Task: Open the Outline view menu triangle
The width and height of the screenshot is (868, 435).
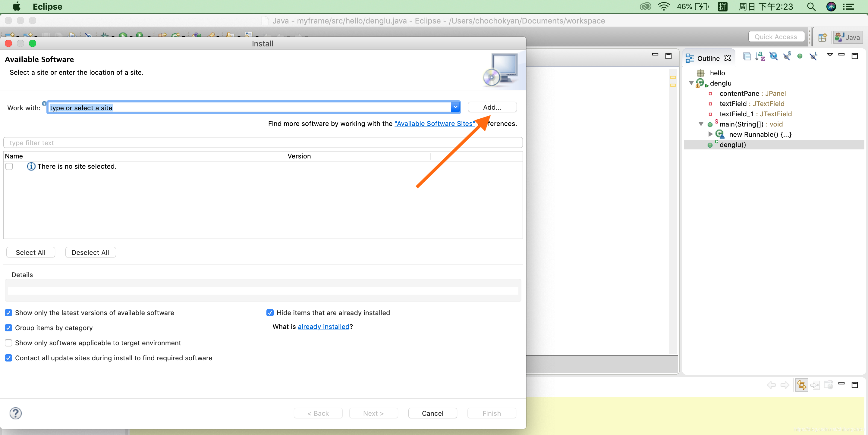Action: (830, 55)
